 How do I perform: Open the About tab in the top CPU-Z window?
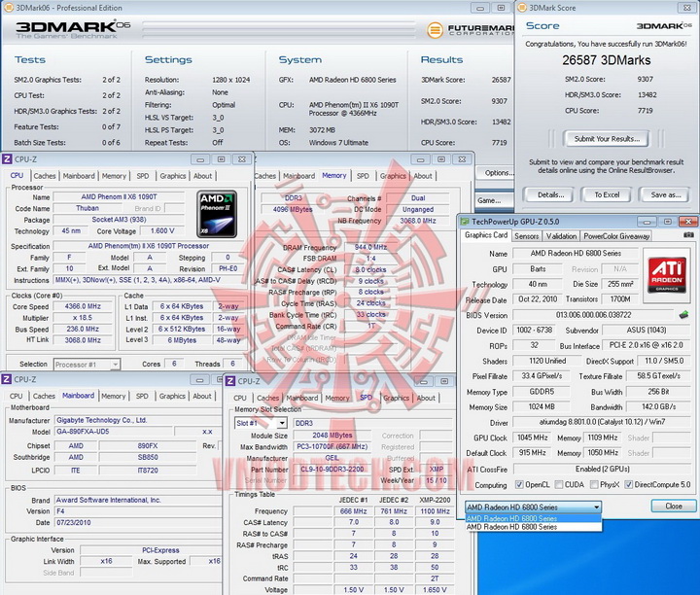pyautogui.click(x=202, y=176)
